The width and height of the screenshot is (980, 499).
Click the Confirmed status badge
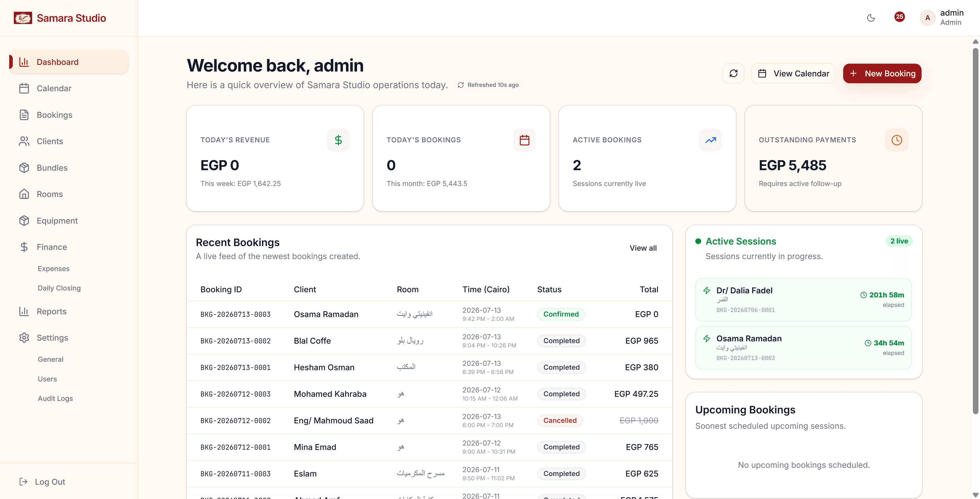pyautogui.click(x=561, y=314)
